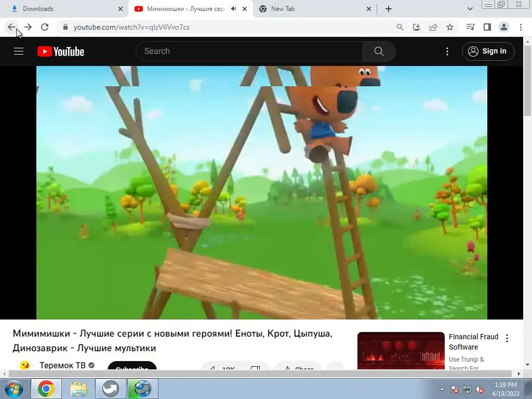Click the video player to pause
Viewport: 532px width, 399px height.
pyautogui.click(x=262, y=192)
